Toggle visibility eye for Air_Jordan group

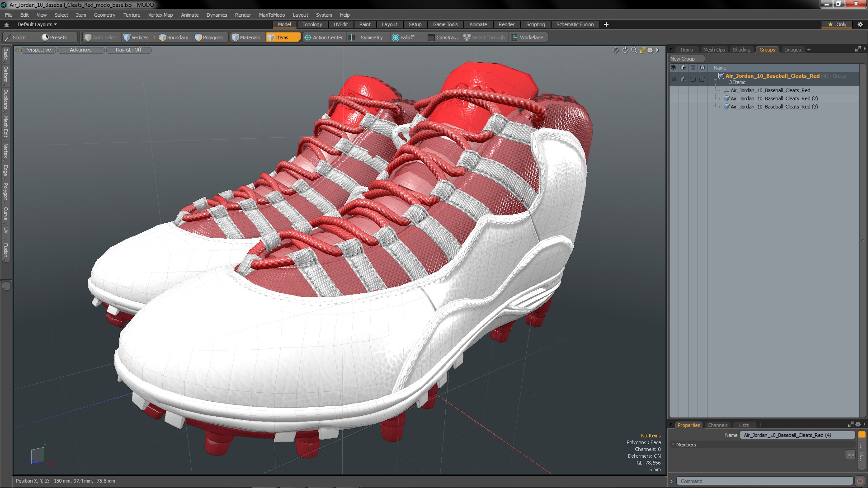674,79
